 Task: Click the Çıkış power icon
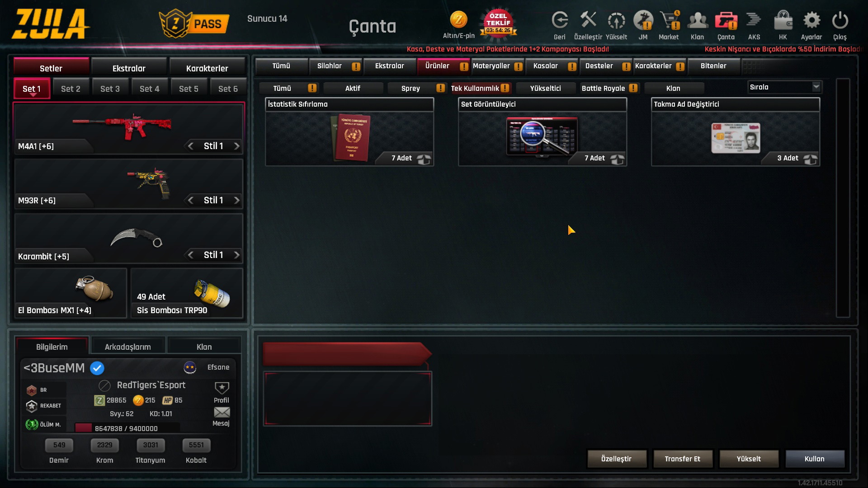[840, 21]
